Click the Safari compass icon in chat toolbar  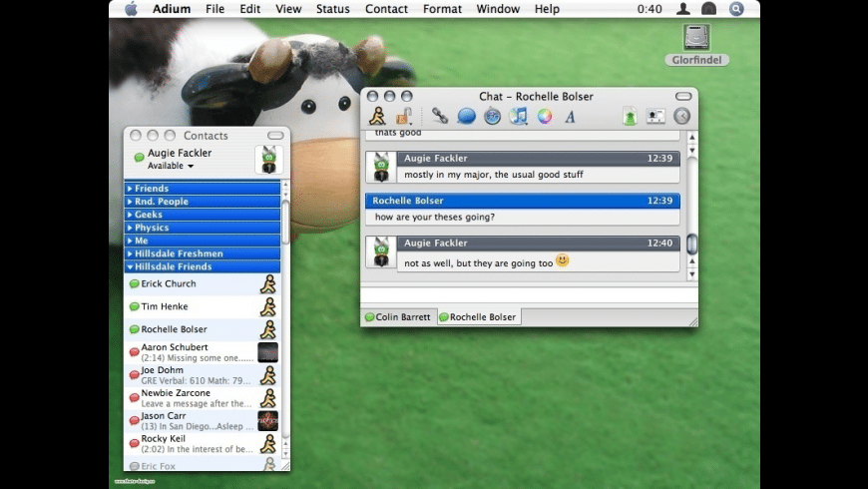coord(492,117)
